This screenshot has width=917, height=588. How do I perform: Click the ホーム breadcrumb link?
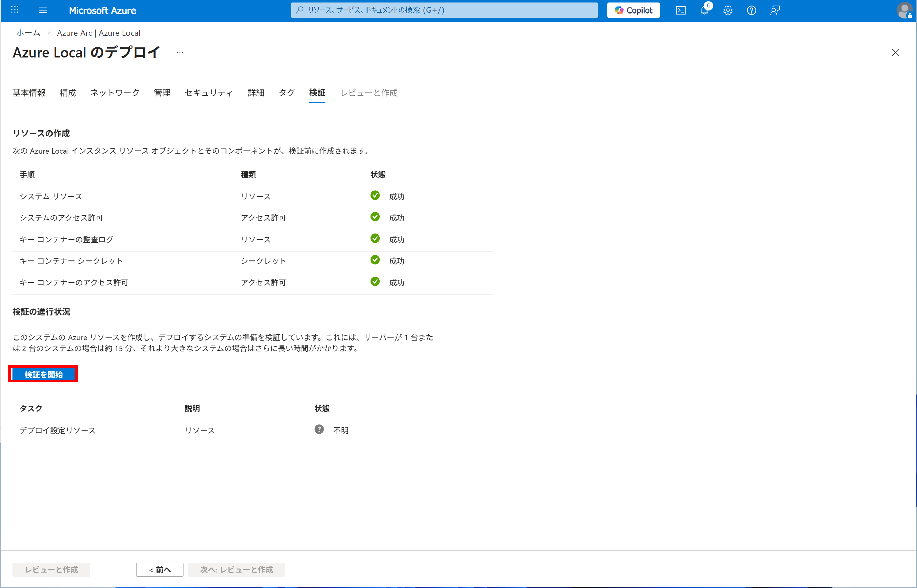tap(28, 33)
